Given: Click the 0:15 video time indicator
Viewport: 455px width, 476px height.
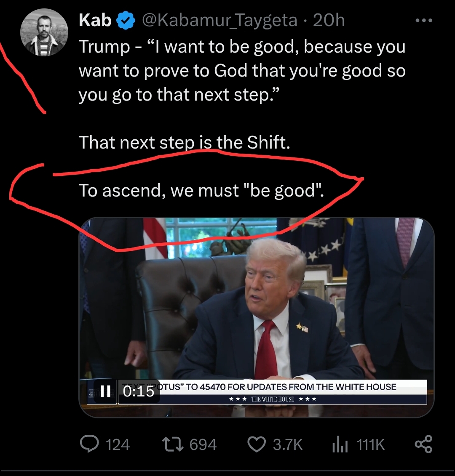Looking at the screenshot, I should pos(138,391).
